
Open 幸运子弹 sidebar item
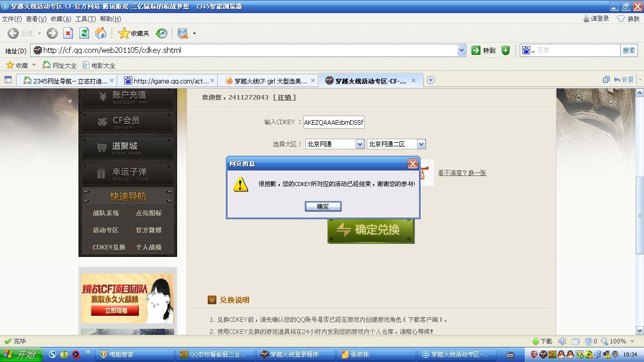pos(128,173)
